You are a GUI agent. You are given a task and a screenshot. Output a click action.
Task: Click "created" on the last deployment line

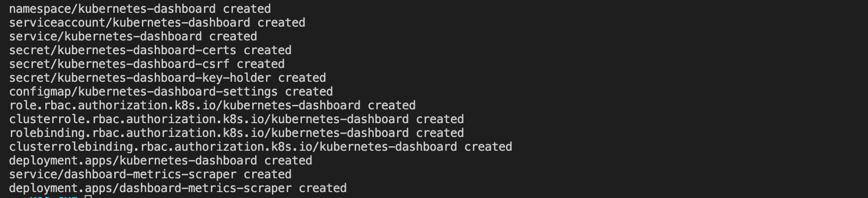[x=323, y=188]
